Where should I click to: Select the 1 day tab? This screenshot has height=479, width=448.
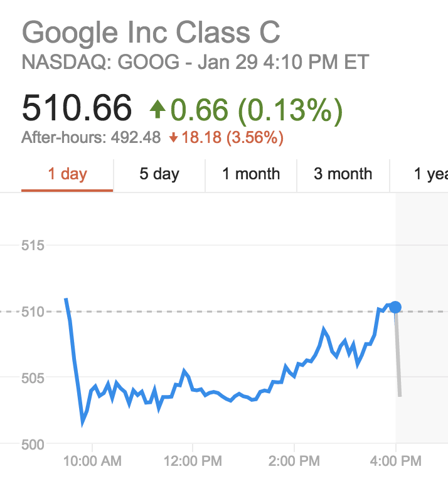click(x=68, y=174)
